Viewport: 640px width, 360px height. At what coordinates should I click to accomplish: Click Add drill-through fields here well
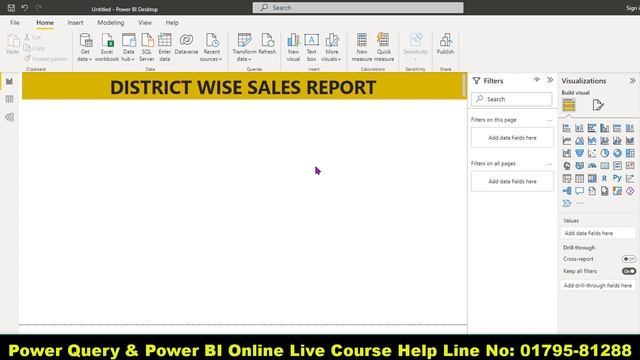click(598, 286)
